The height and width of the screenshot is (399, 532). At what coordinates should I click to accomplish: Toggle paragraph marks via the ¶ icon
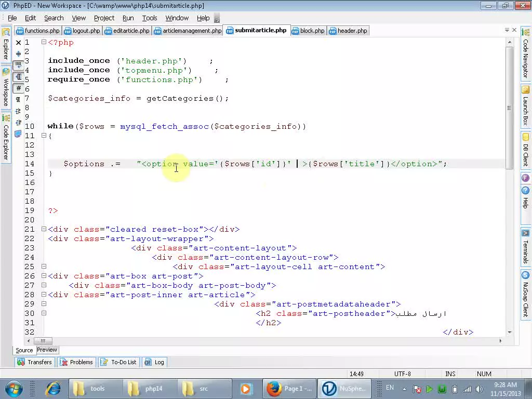pyautogui.click(x=19, y=98)
